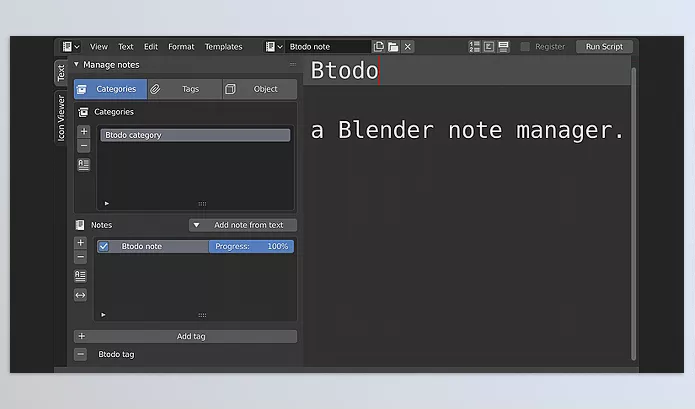Add a new category with plus icon
695x409 pixels.
coord(84,131)
